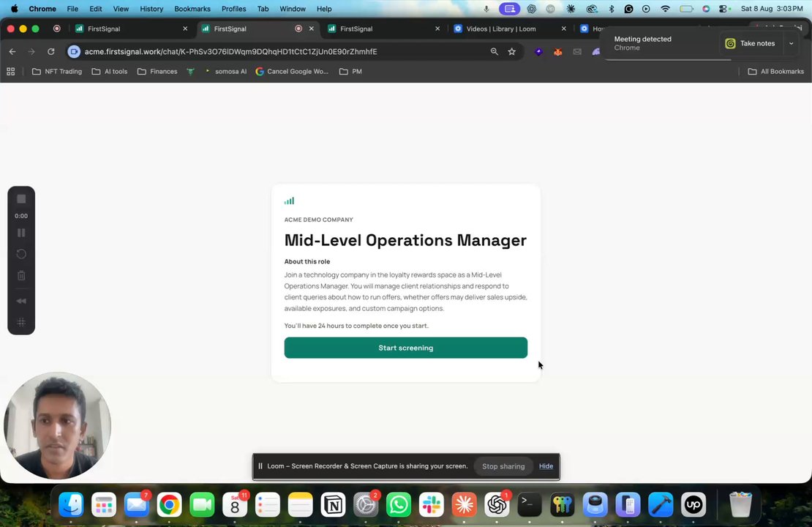This screenshot has height=527, width=812.
Task: Open the Apple menu
Action: click(x=14, y=8)
